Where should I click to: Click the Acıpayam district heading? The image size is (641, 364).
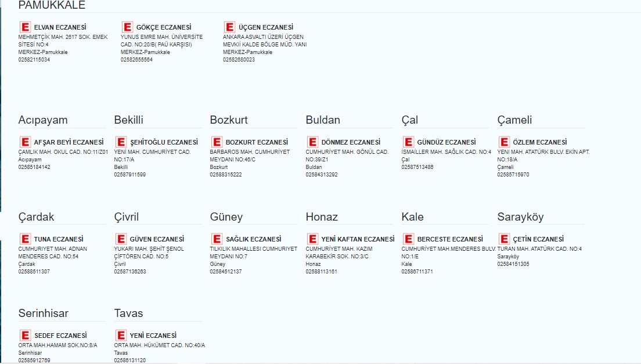point(43,120)
